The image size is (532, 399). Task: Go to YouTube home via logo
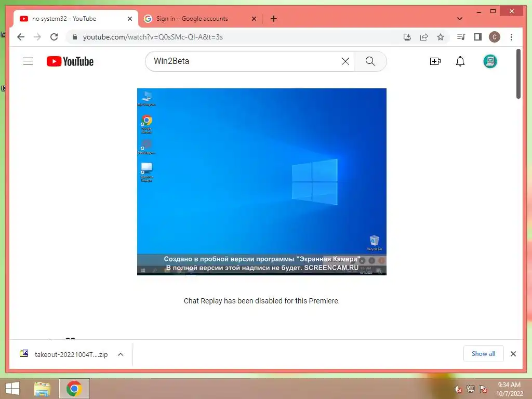tap(70, 61)
